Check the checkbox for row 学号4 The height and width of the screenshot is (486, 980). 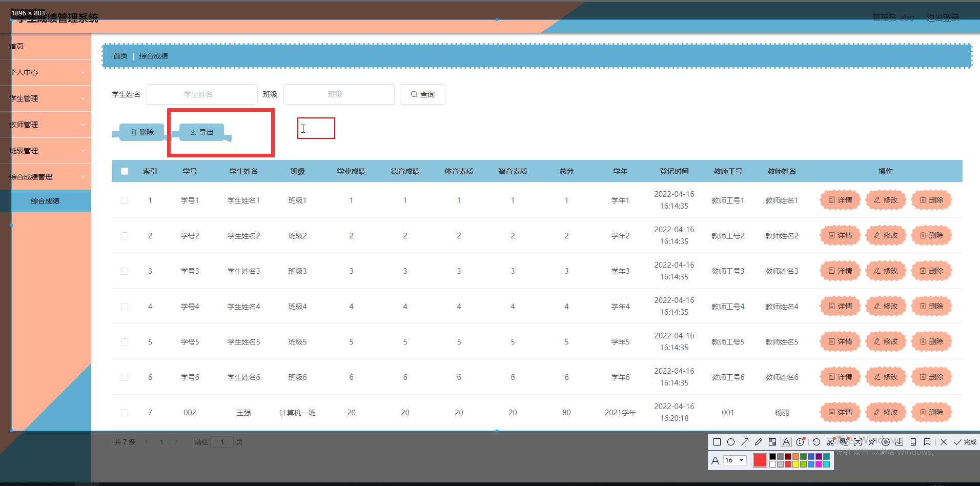125,307
